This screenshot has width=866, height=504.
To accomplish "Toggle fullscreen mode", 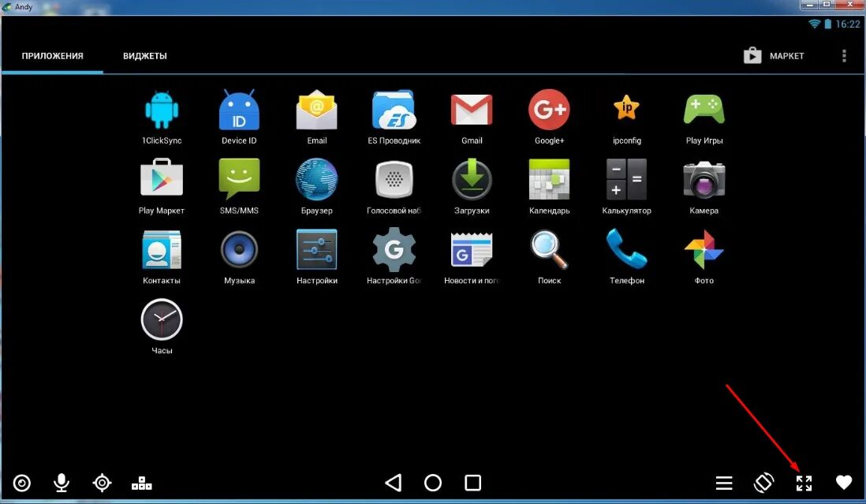I will pos(804,483).
